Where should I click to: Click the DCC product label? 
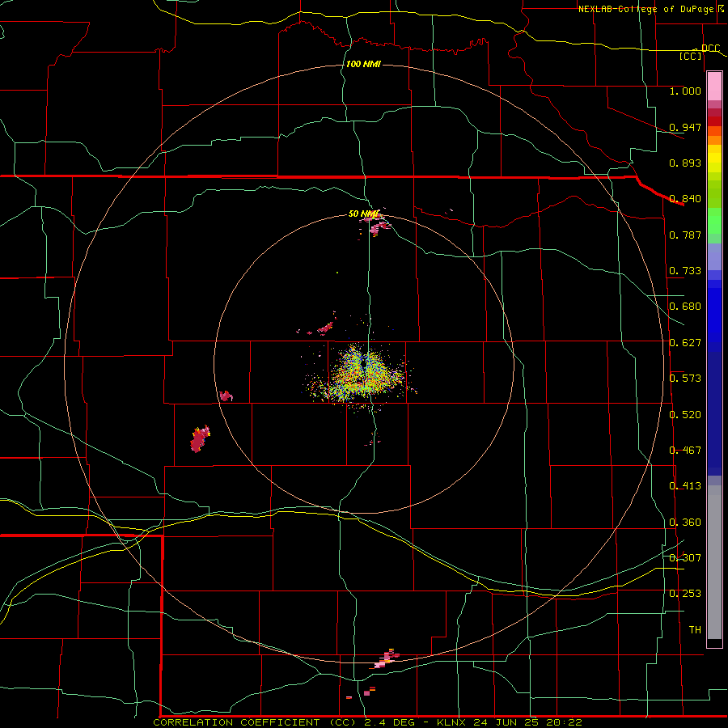tap(710, 49)
